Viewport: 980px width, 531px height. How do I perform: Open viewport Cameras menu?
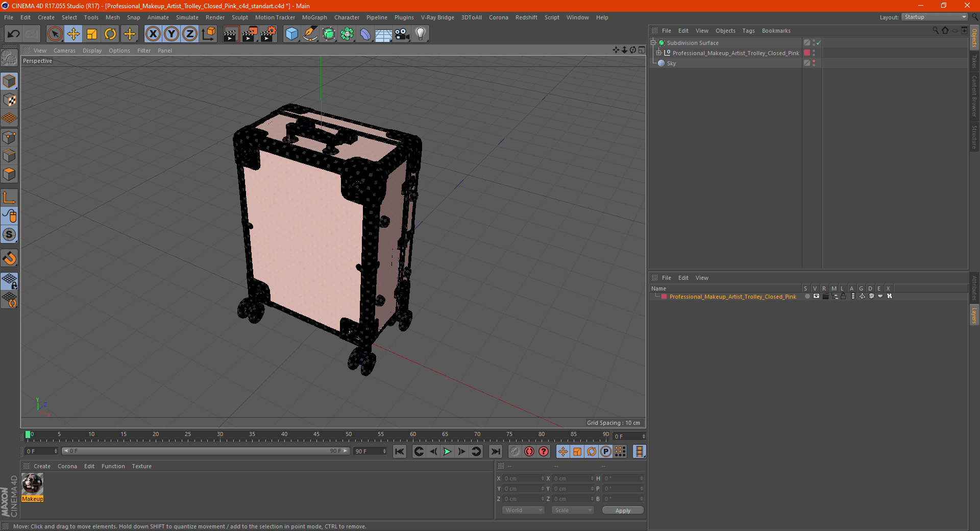64,51
